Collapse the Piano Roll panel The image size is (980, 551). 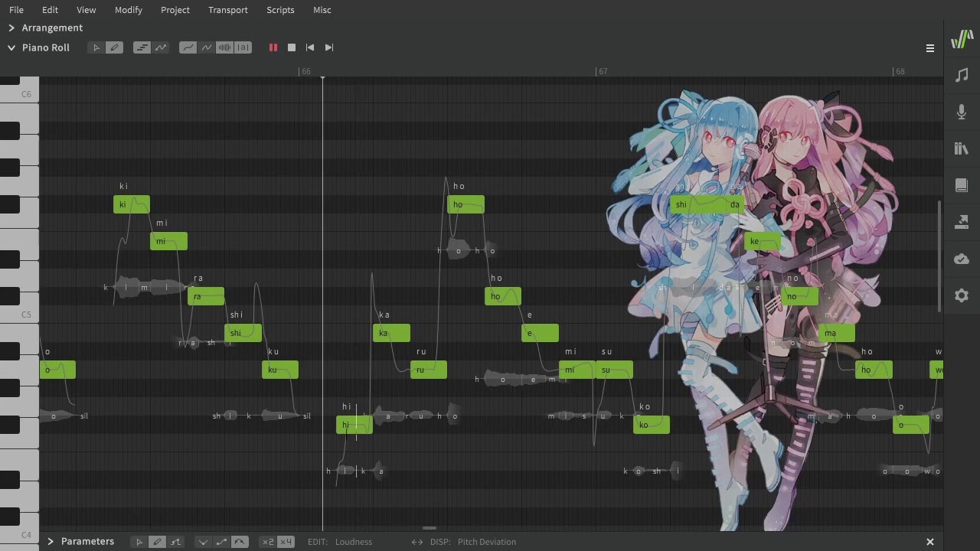[x=11, y=47]
